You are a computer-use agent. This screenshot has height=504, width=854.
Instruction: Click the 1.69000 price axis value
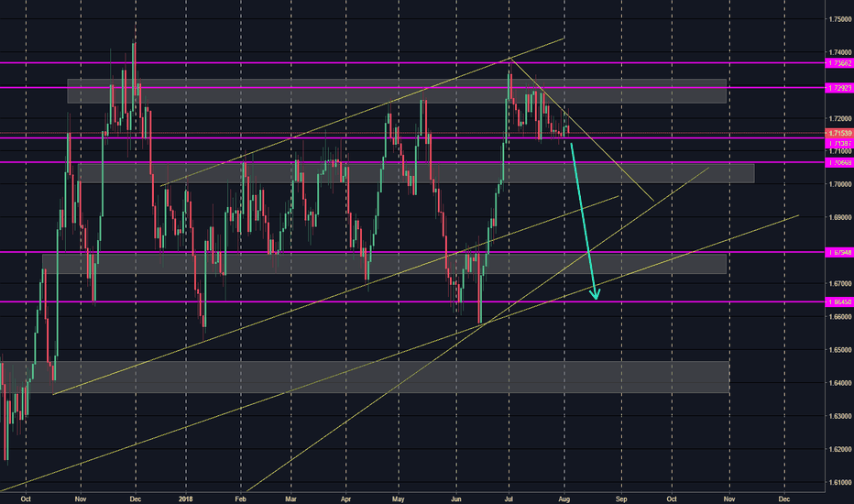click(x=840, y=217)
